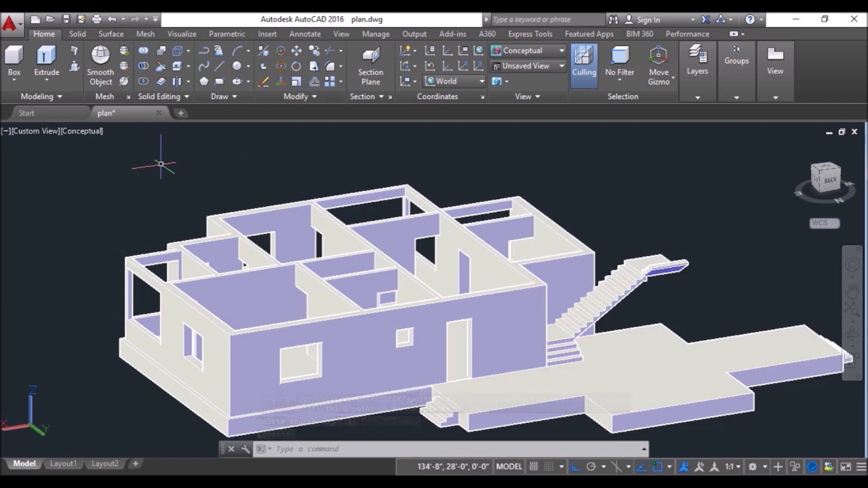This screenshot has width=868, height=488.
Task: Add a new drawing tab with plus
Action: coord(181,113)
